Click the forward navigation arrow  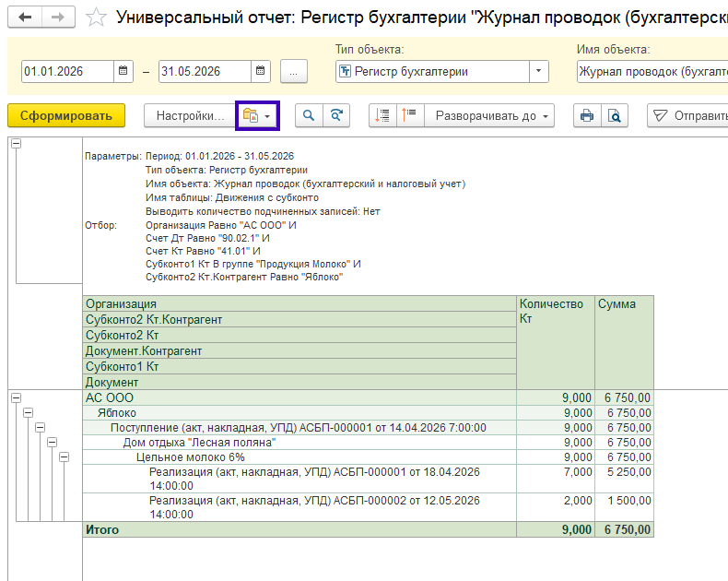click(x=58, y=18)
